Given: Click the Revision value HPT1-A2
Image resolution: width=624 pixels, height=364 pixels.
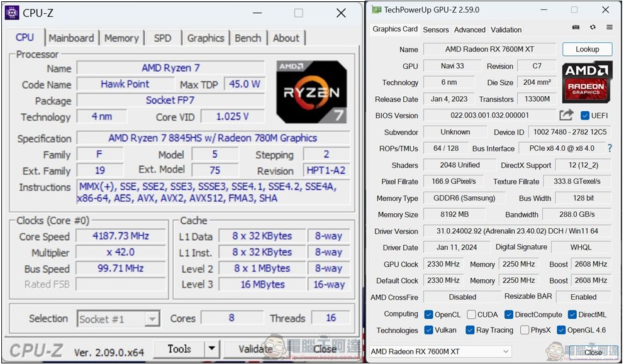Looking at the screenshot, I should [x=326, y=170].
